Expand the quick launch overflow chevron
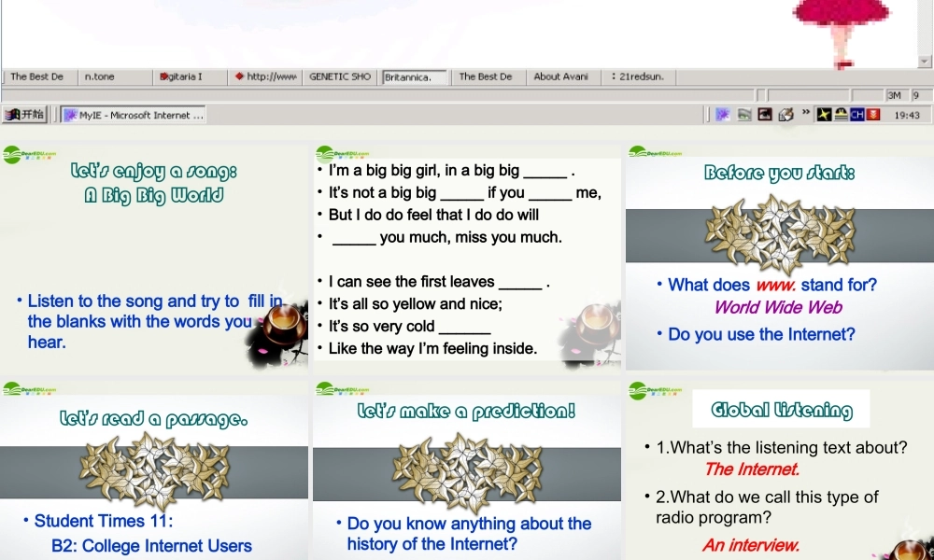This screenshot has width=934, height=560. (x=806, y=113)
